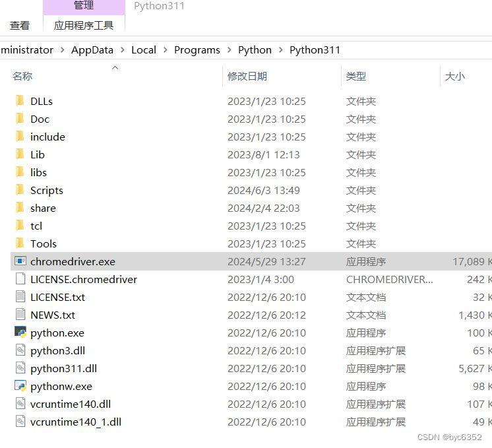
Task: Click the date 2024/6/3 13:49
Action: tap(264, 191)
